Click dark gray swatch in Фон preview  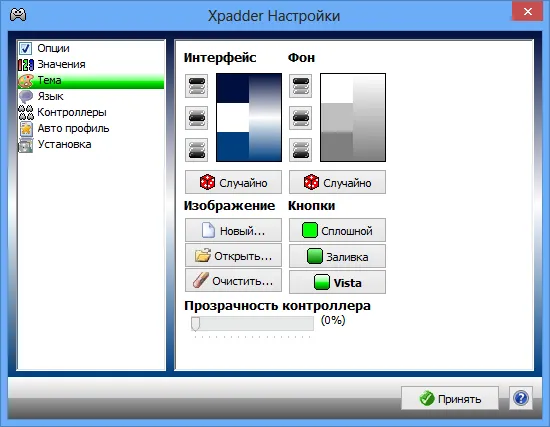(337, 147)
